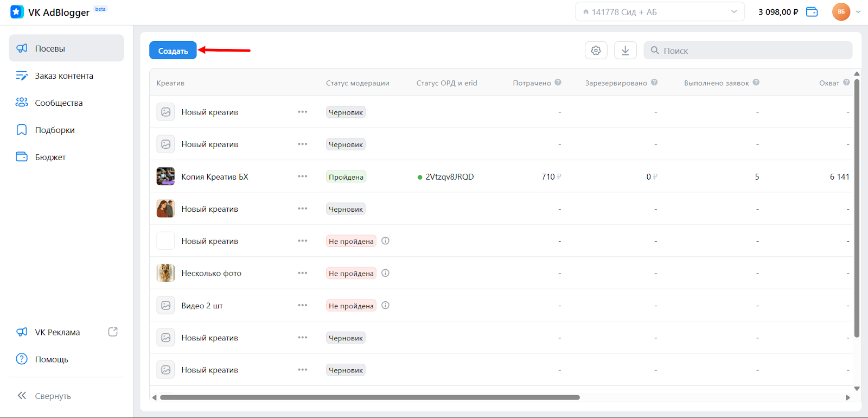
Task: Click Выполнено заявок help question icon
Action: [x=756, y=83]
